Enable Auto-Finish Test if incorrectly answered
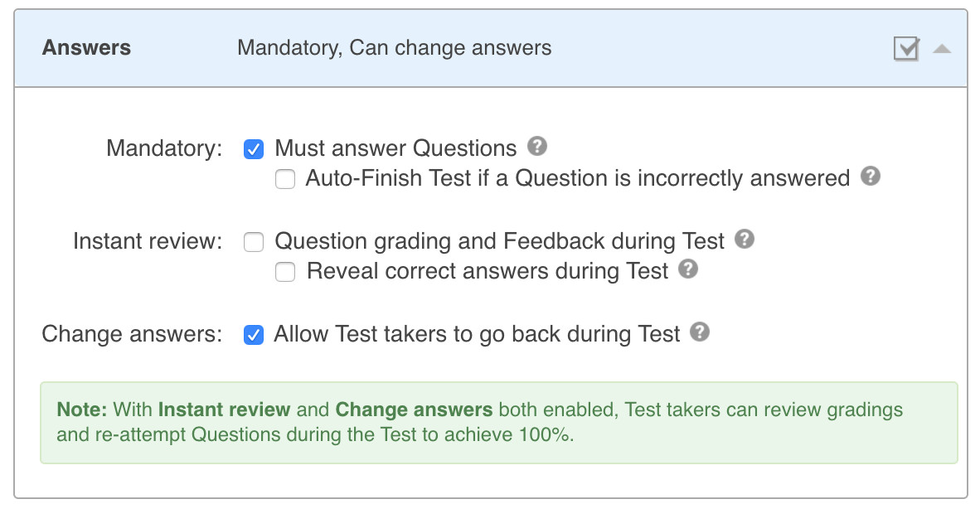Image resolution: width=980 pixels, height=509 pixels. (x=285, y=179)
